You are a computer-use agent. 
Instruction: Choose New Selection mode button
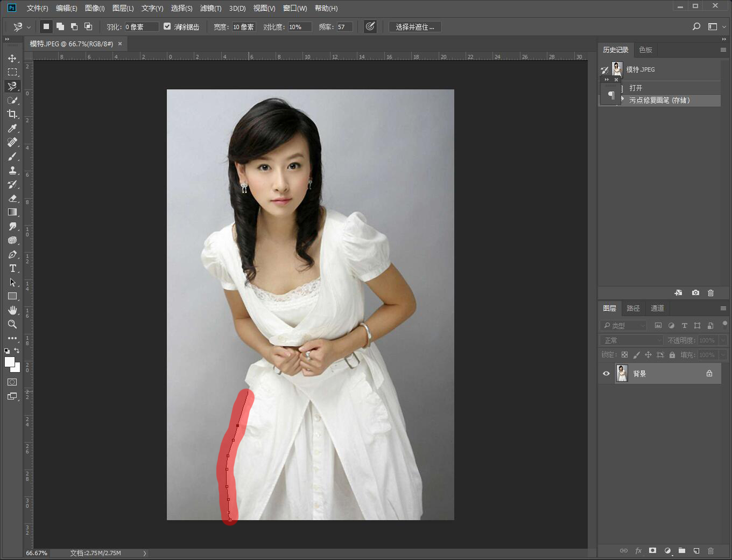(46, 26)
